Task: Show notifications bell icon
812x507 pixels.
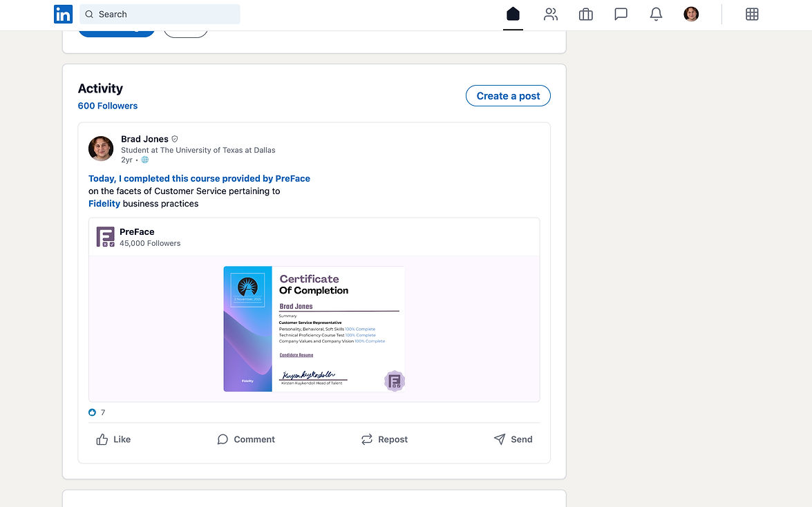Action: [x=656, y=14]
